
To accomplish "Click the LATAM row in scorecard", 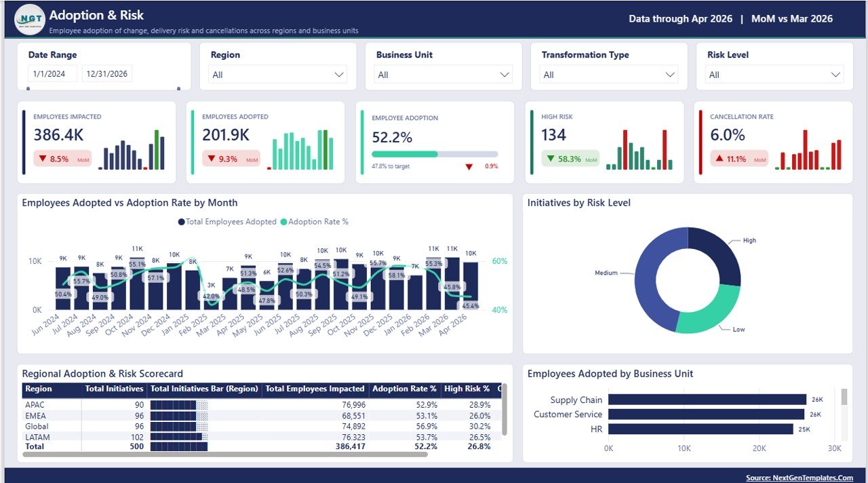I will 260,437.
